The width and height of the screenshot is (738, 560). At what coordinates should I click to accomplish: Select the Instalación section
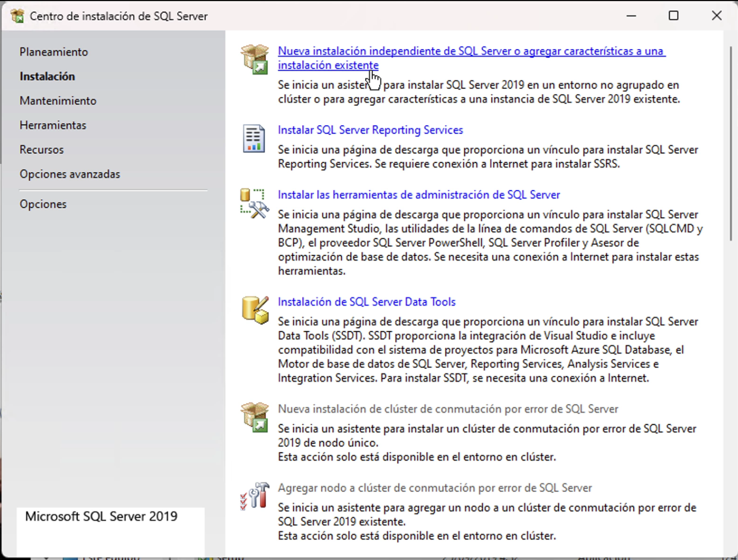pyautogui.click(x=47, y=76)
